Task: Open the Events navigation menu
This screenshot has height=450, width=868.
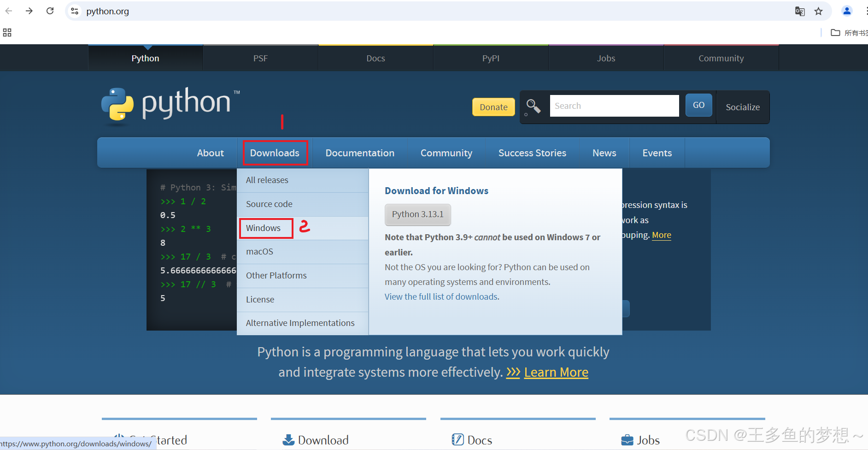Action: [x=657, y=153]
